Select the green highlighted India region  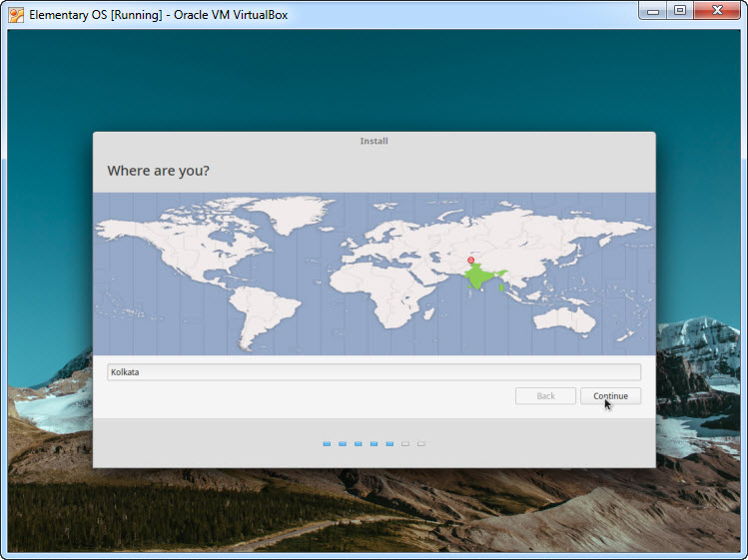[478, 278]
